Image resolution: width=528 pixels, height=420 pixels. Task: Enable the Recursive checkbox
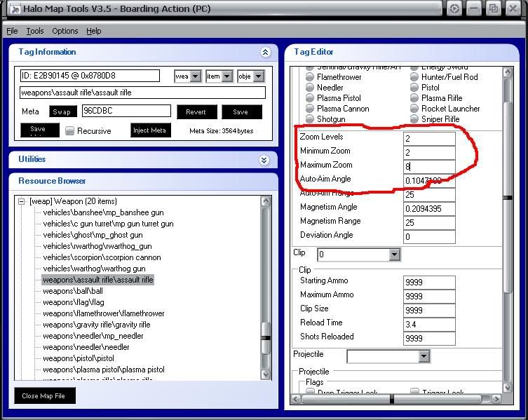(x=69, y=131)
